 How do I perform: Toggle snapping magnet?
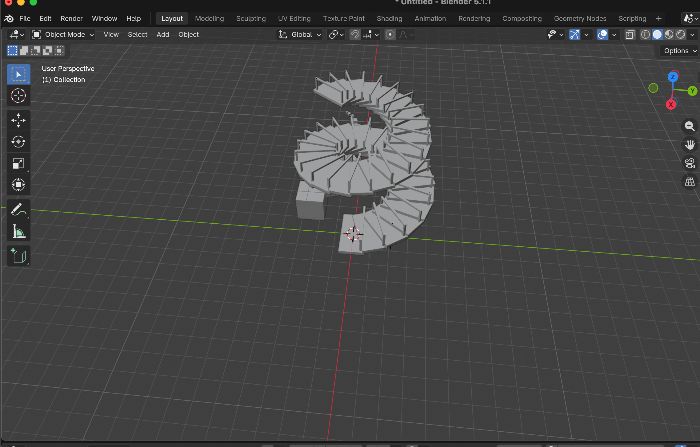355,34
